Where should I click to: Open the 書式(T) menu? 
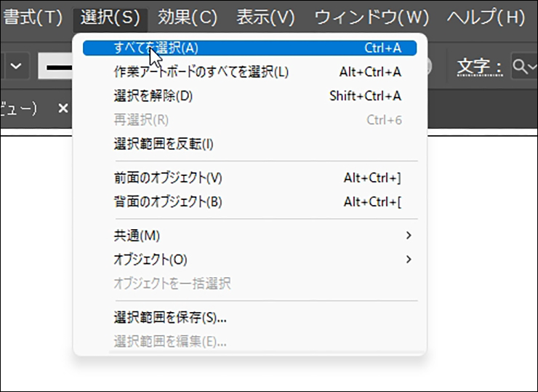[33, 16]
